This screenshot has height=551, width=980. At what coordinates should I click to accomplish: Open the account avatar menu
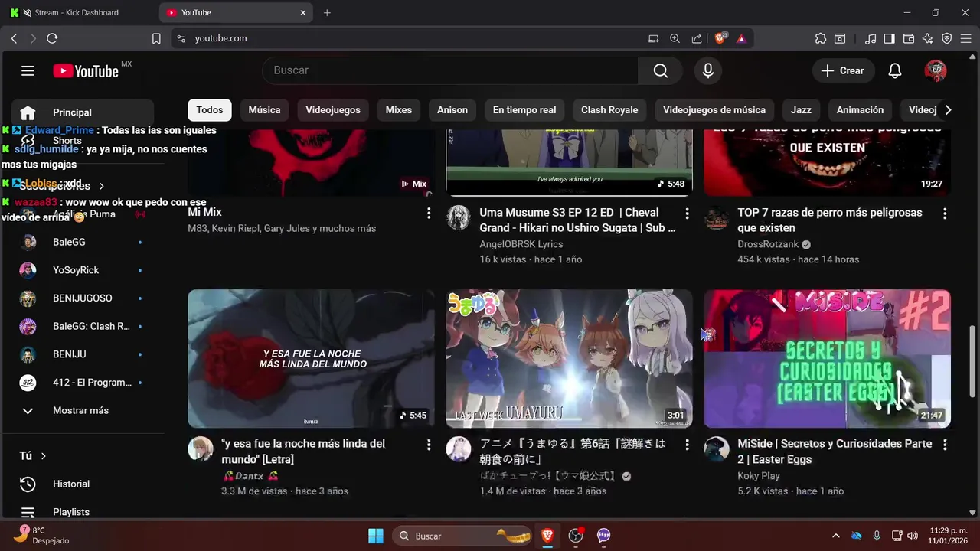click(x=936, y=70)
